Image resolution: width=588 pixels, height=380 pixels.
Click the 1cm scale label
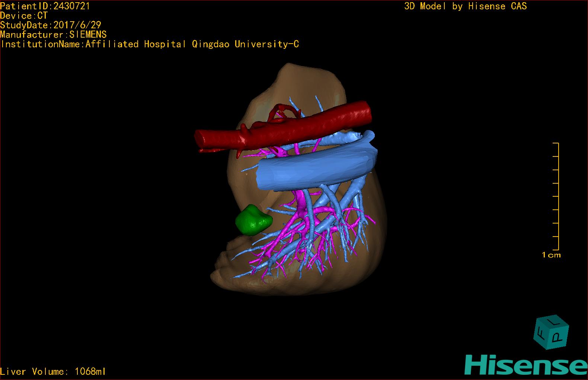551,255
